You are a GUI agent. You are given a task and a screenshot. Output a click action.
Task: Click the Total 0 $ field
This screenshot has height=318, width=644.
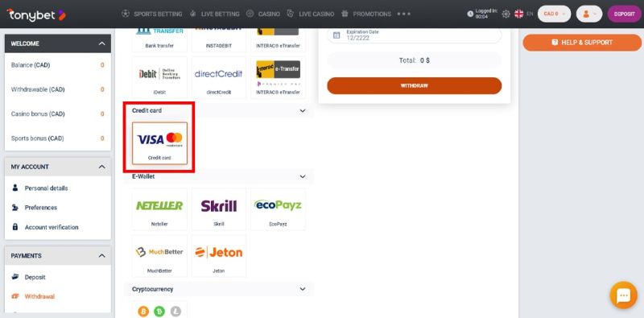(x=415, y=60)
